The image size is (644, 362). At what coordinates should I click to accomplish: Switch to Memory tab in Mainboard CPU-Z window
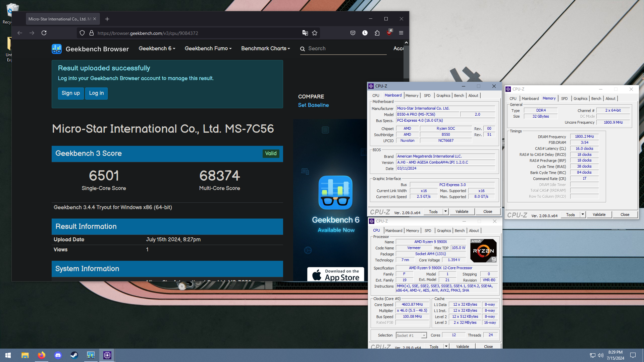[x=412, y=96]
